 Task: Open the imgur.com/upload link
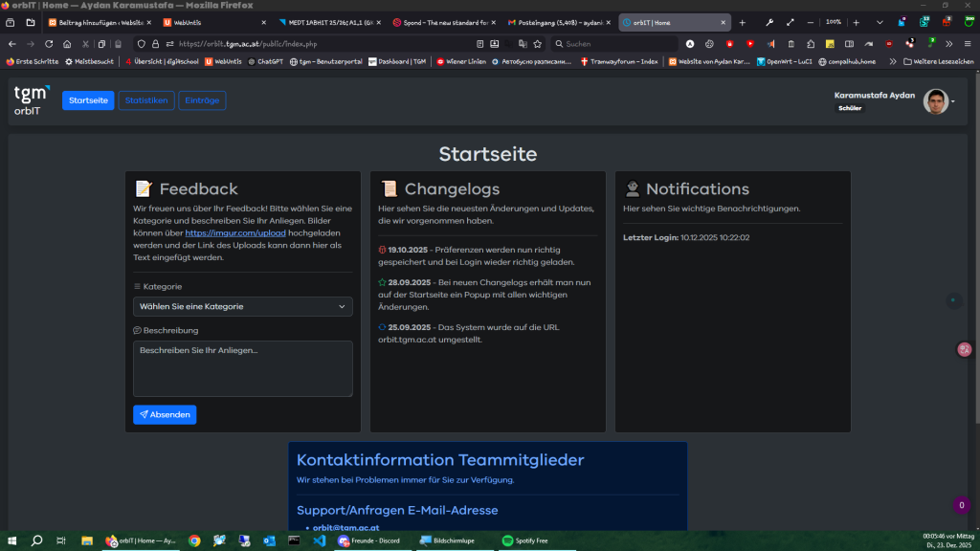(235, 233)
